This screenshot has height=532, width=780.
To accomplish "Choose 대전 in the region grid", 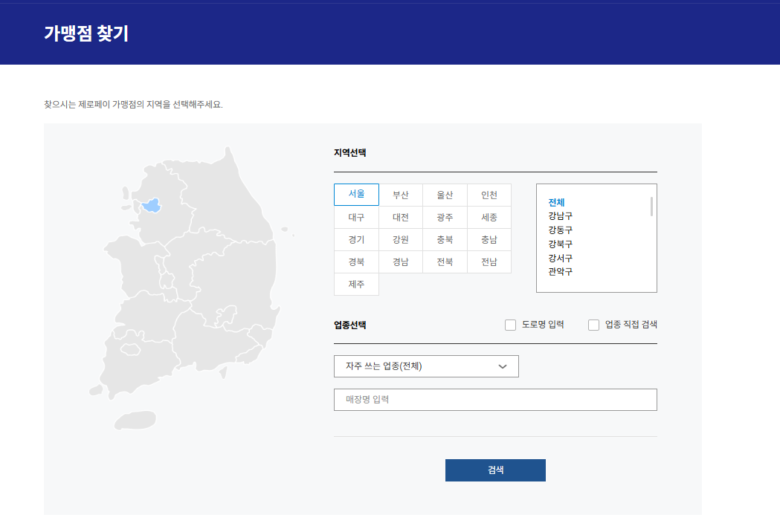I will click(x=401, y=217).
